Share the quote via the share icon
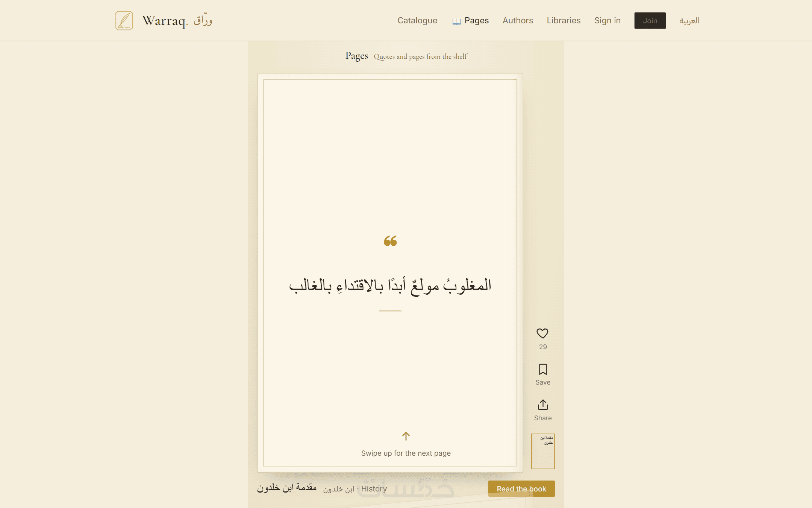The width and height of the screenshot is (812, 508). [x=543, y=405]
